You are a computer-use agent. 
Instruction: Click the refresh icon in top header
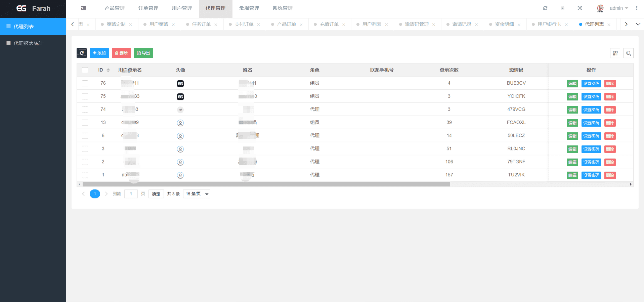545,8
